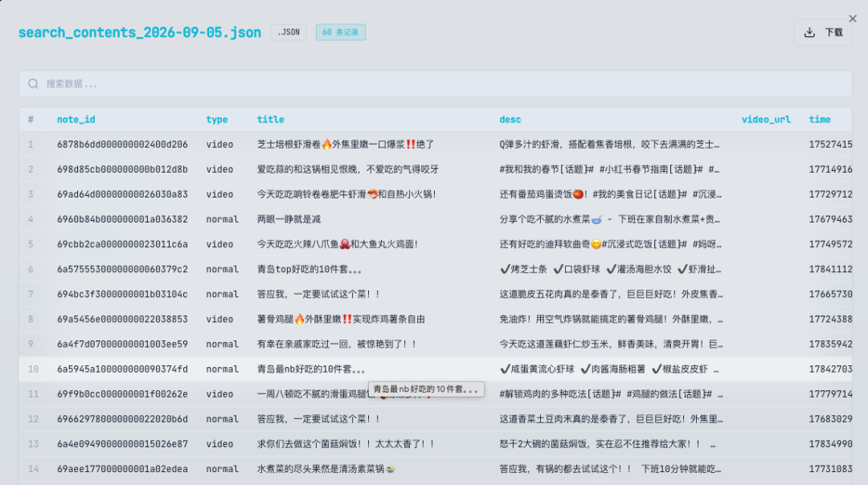Image resolution: width=868 pixels, height=485 pixels.
Task: Click the normal type cell in row 4
Action: click(x=223, y=219)
